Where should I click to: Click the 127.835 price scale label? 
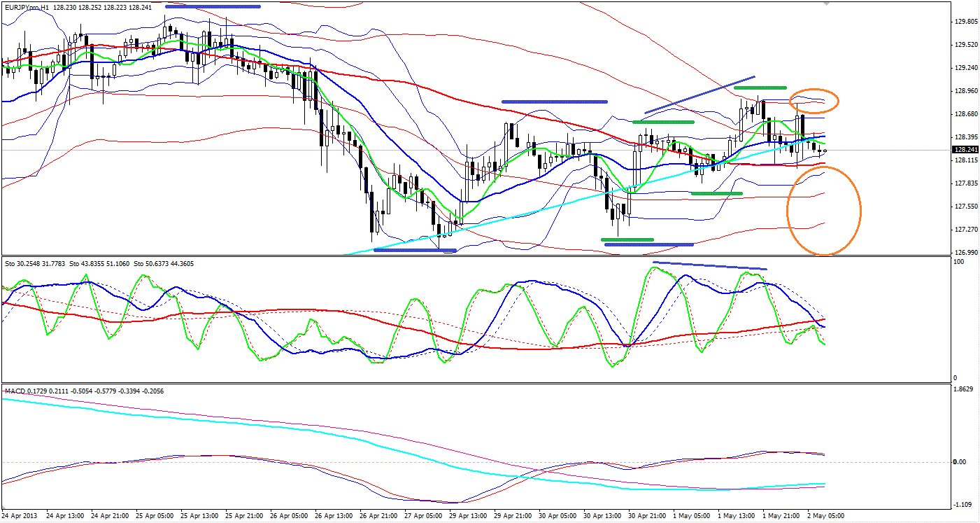(x=965, y=183)
